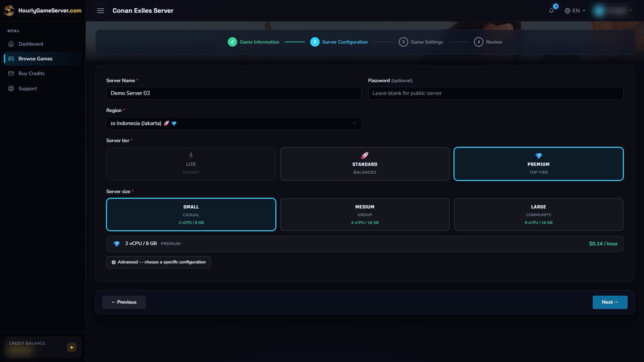Click the Review step number 4

(478, 42)
